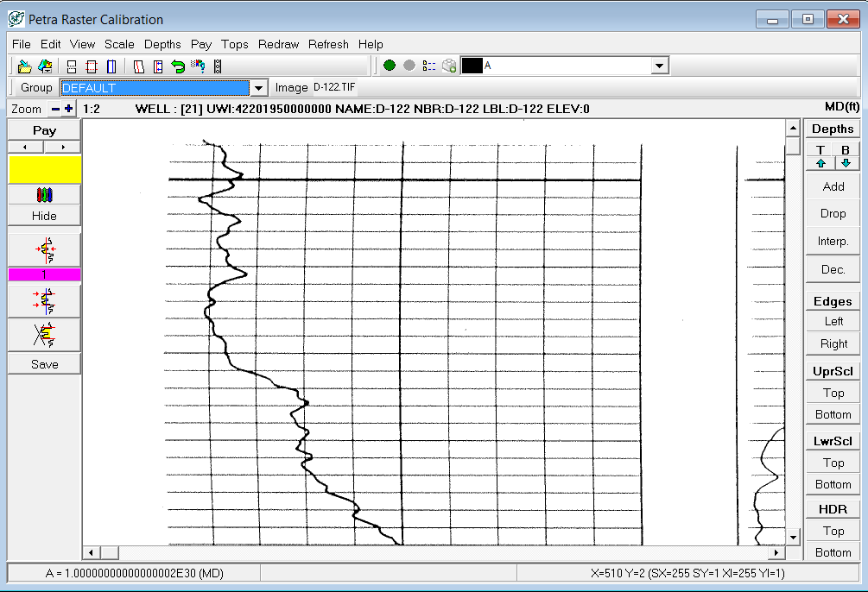Image resolution: width=868 pixels, height=592 pixels.
Task: Click the Interp. button in the Depths panel
Action: point(832,241)
